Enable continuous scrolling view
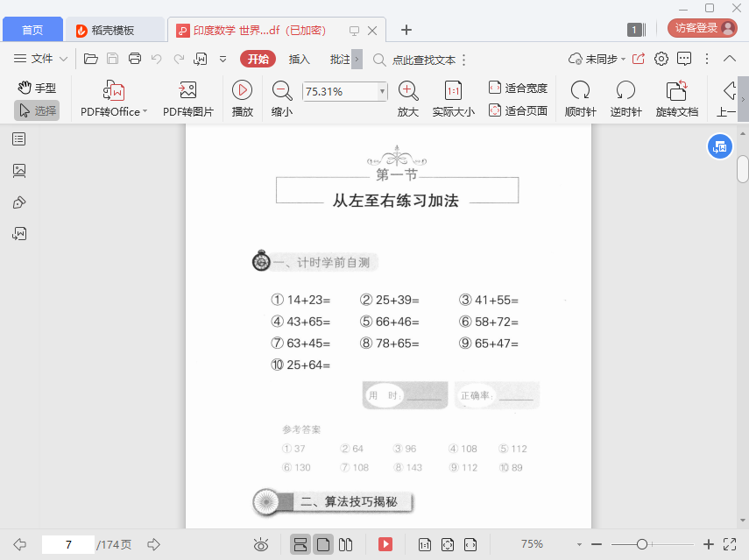The image size is (749, 560). point(300,544)
